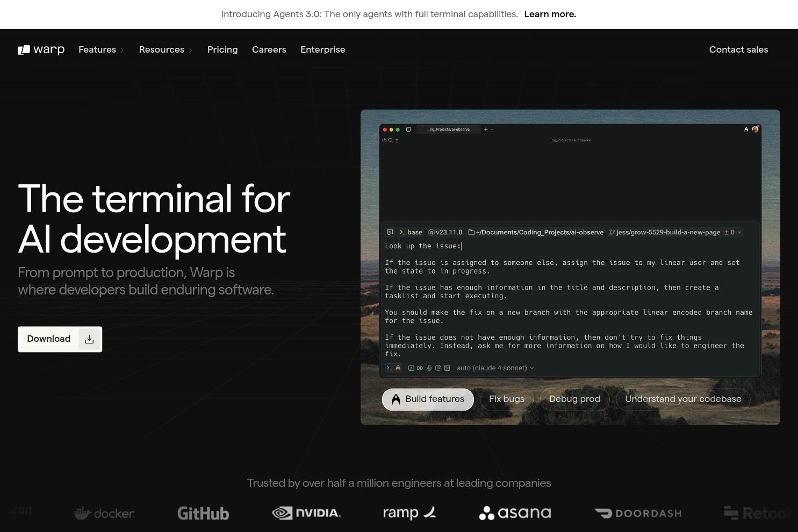Open the base environment prompt chip
Viewport: 798px width, 532px height.
click(x=411, y=232)
